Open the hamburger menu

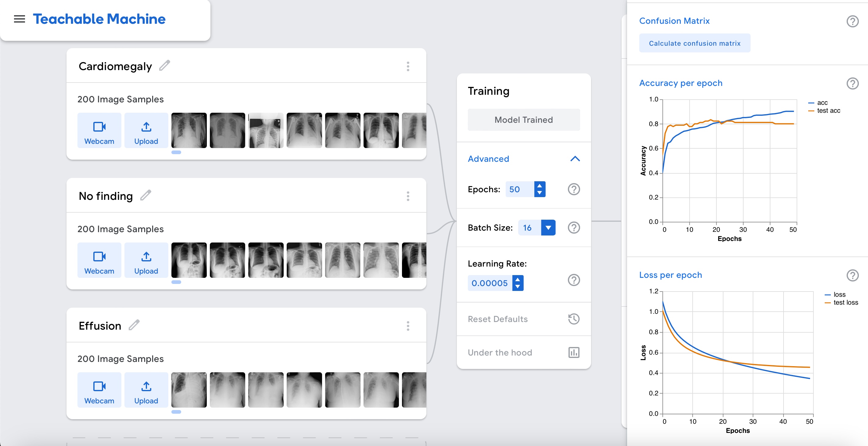click(20, 19)
